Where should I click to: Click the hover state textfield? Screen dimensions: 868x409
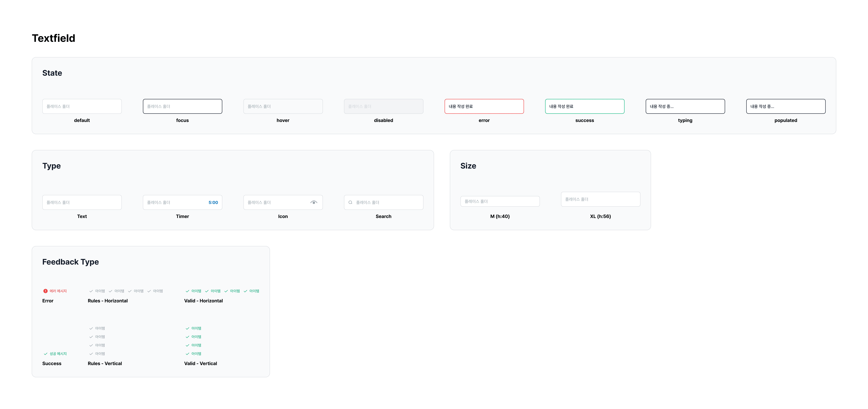283,106
